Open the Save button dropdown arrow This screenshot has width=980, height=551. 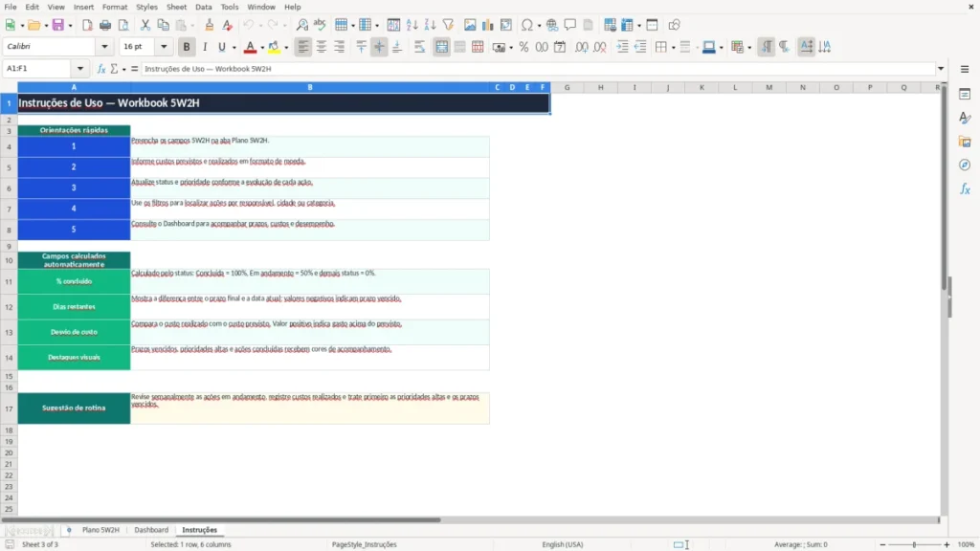(x=70, y=26)
